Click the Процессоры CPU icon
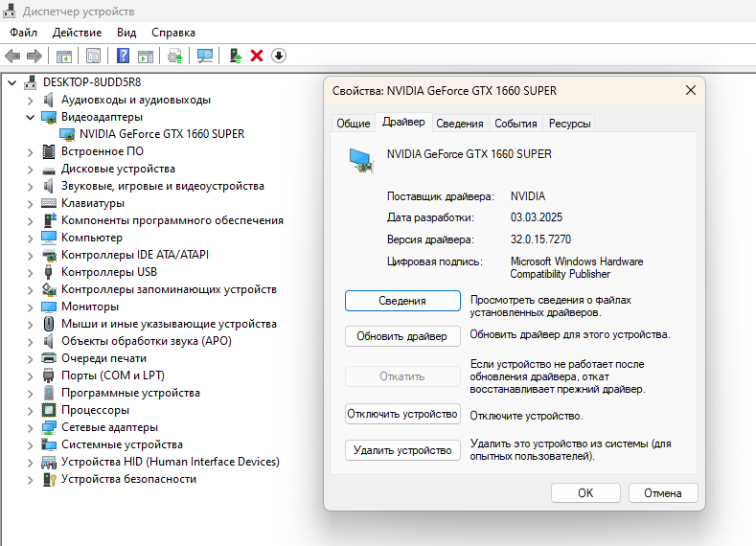Viewport: 756px width, 546px height. (49, 410)
